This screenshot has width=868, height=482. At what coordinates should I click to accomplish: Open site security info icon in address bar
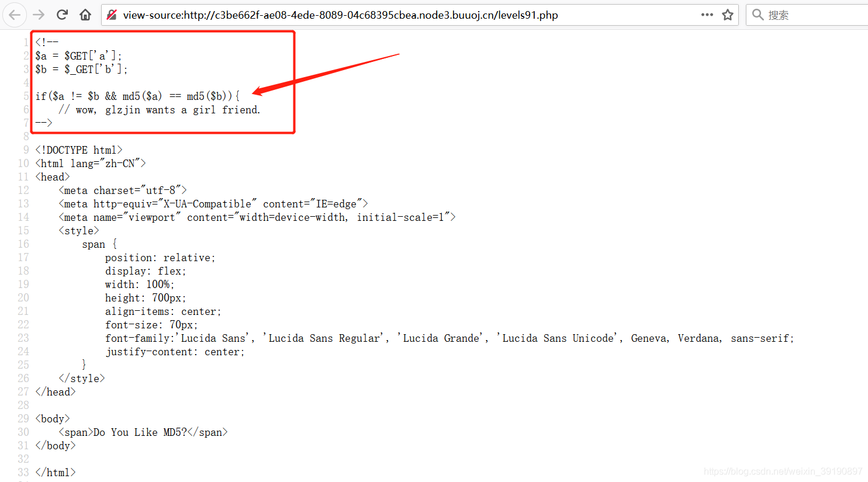coord(112,15)
